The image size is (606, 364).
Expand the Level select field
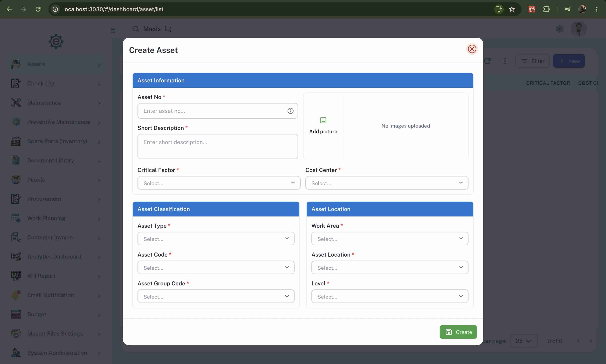pyautogui.click(x=390, y=296)
